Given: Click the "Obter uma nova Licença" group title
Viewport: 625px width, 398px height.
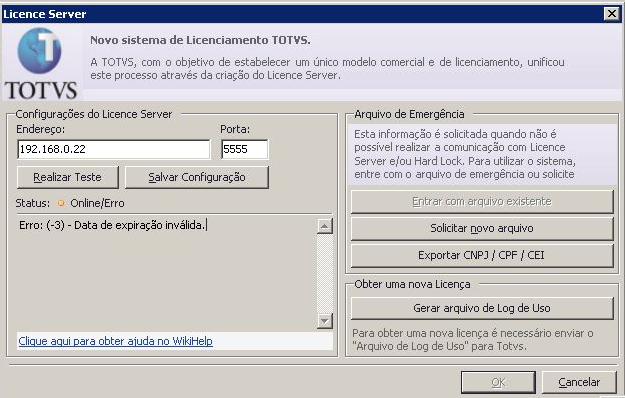Looking at the screenshot, I should pyautogui.click(x=412, y=284).
